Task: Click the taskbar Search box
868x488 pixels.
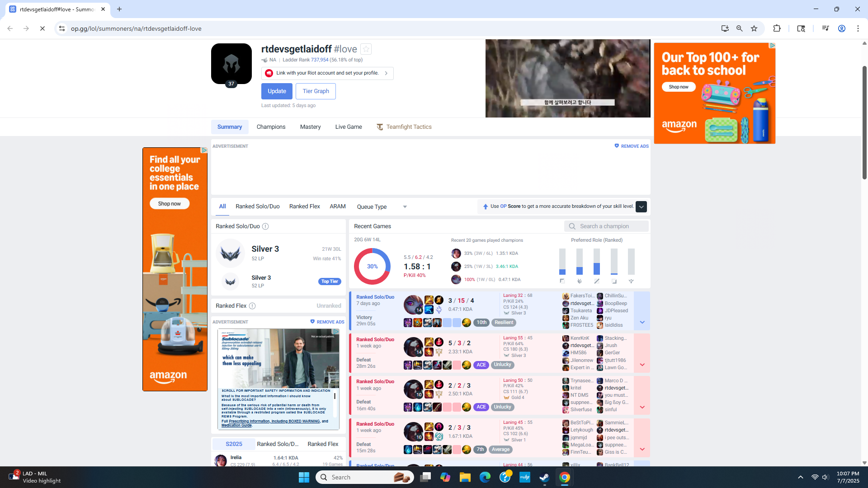Action: pyautogui.click(x=365, y=477)
